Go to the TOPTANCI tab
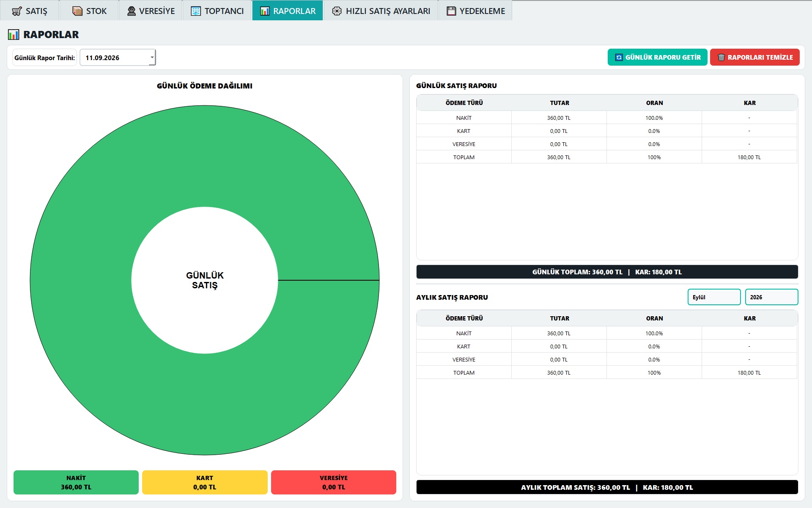Screen dimensions: 812x508 coord(217,11)
